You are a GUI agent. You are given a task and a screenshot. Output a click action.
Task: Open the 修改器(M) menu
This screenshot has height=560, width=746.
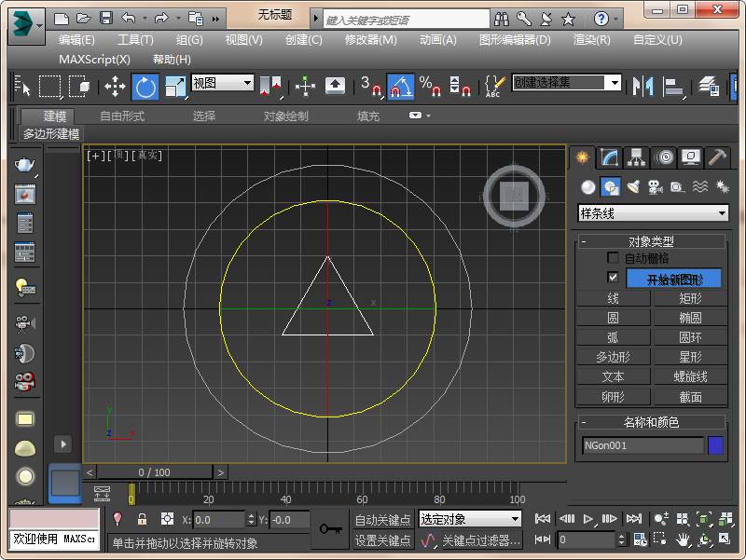point(370,40)
